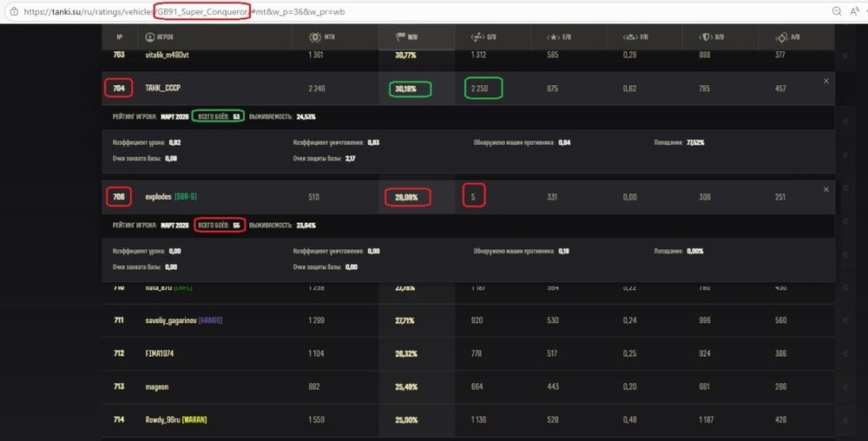Click win rate 30,77% in row 703
This screenshot has height=441, width=868.
coord(405,56)
